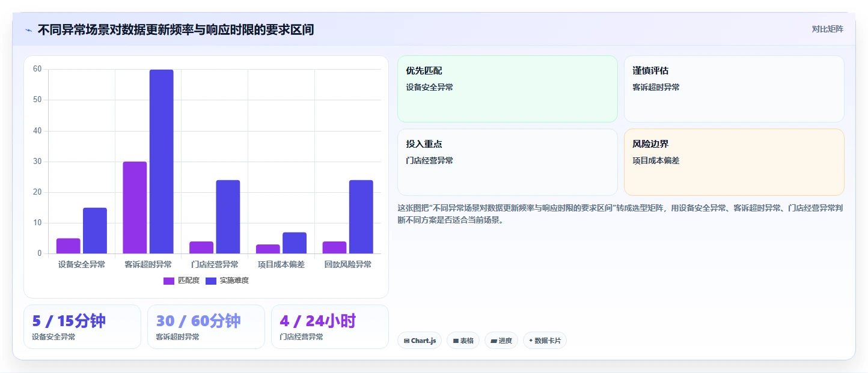Screen dimensions: 868x373
Task: Open the 风险边界 matrix card
Action: (734, 162)
